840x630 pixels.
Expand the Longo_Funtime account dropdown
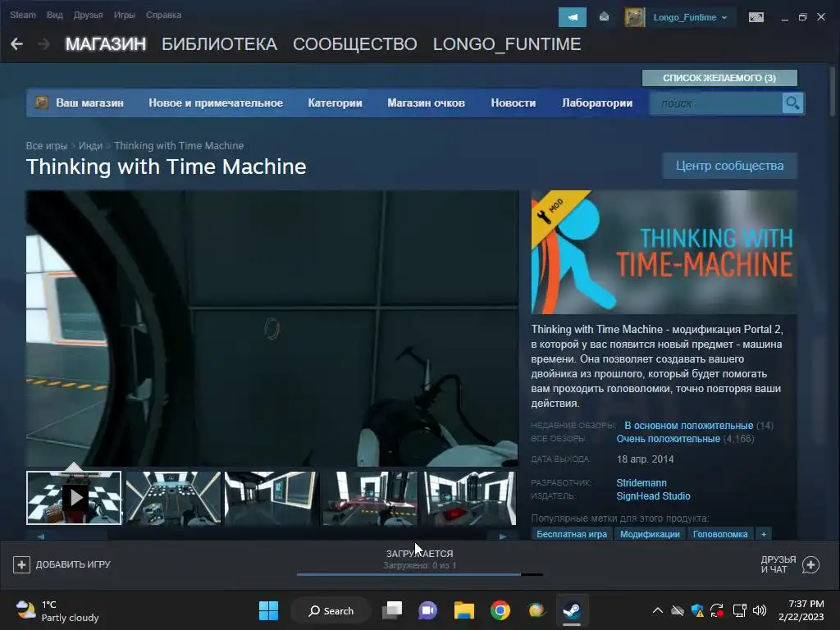click(x=690, y=17)
